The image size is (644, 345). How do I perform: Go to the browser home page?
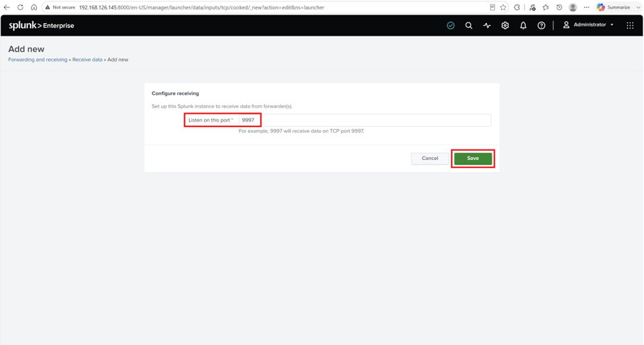click(34, 7)
